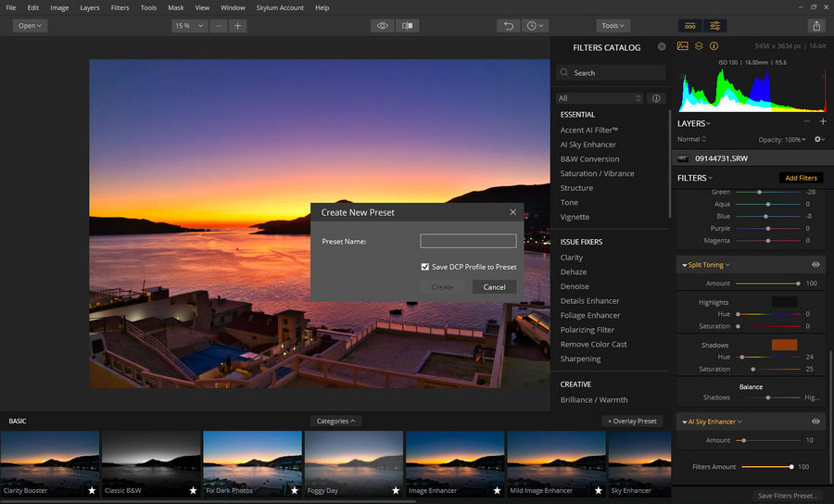834x504 pixels.
Task: Click the + Overlay Preset button
Action: point(632,421)
